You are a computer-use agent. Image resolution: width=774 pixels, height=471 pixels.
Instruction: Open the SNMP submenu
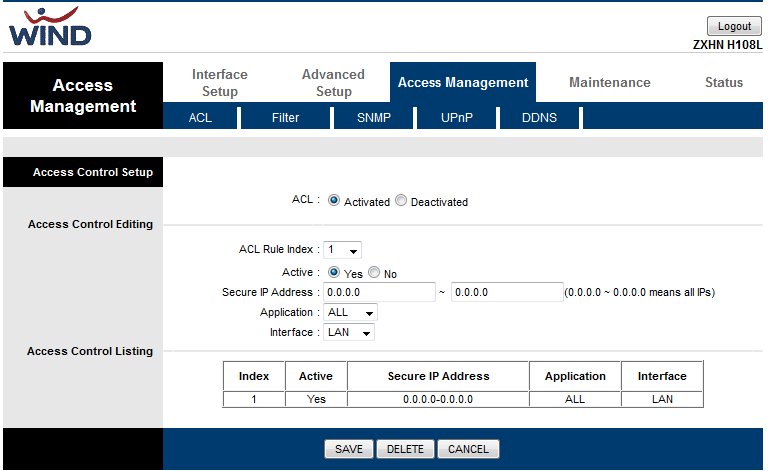(374, 118)
